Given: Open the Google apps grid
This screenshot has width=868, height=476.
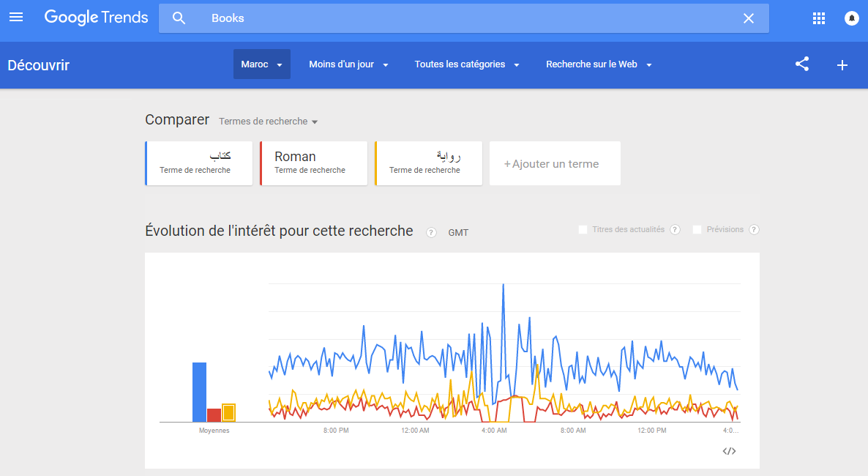Looking at the screenshot, I should [819, 18].
